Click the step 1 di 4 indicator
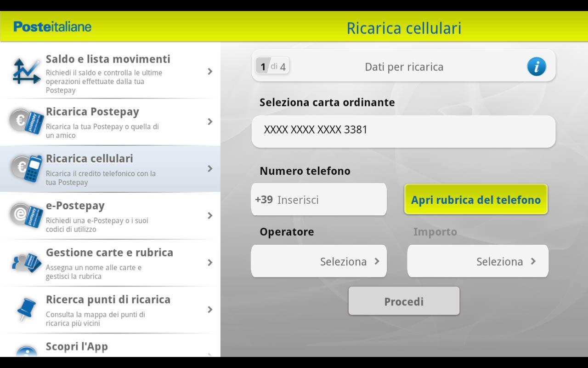Viewport: 588px width, 368px height. [x=272, y=65]
